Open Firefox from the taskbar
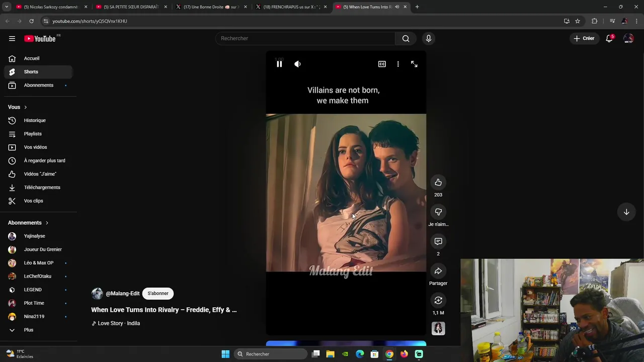 pos(404,354)
